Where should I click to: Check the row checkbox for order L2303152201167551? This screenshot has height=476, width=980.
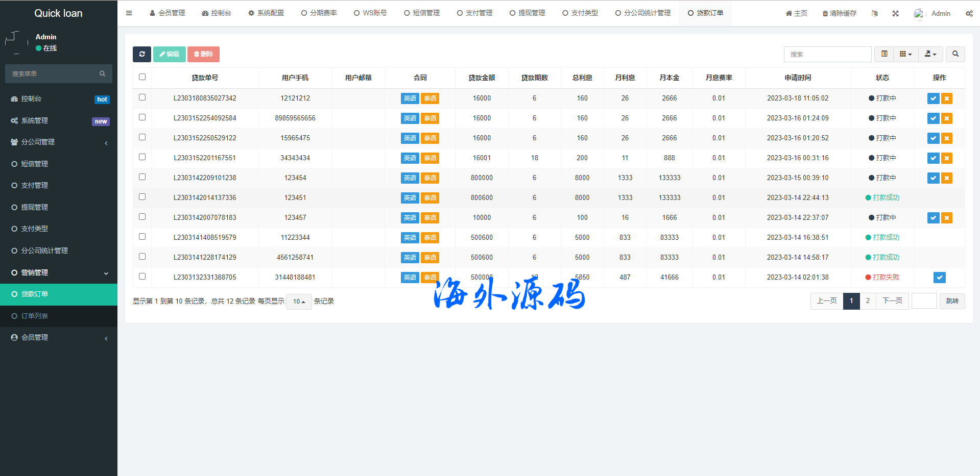142,157
